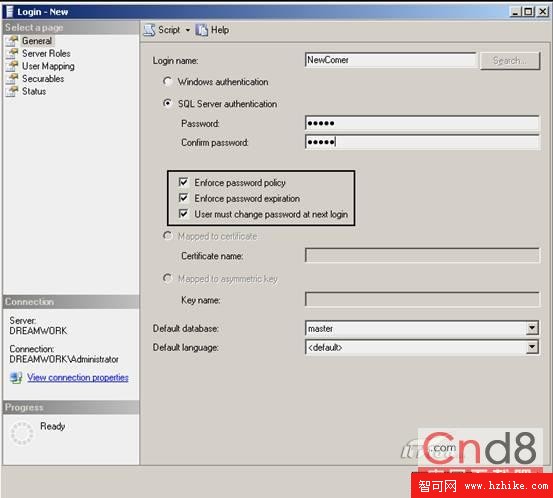Expand the Default language dropdown
This screenshot has width=553, height=498.
tap(532, 347)
